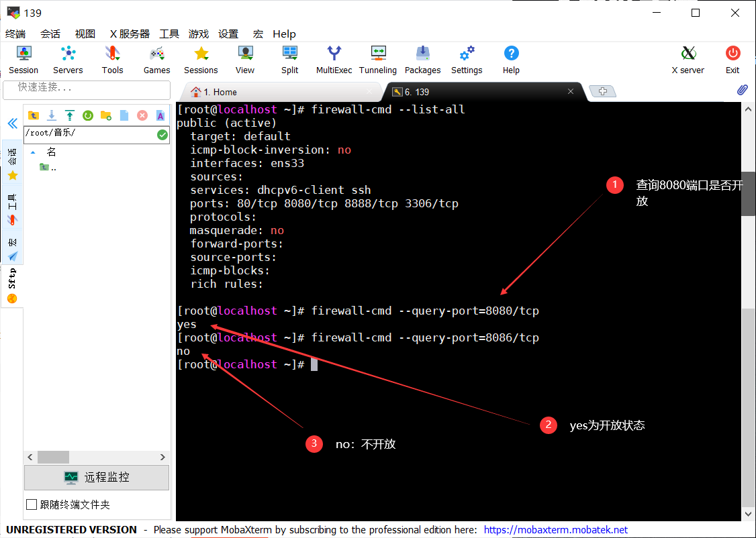Open the mobaxterm.mobatek.net subscription link

pyautogui.click(x=555, y=529)
